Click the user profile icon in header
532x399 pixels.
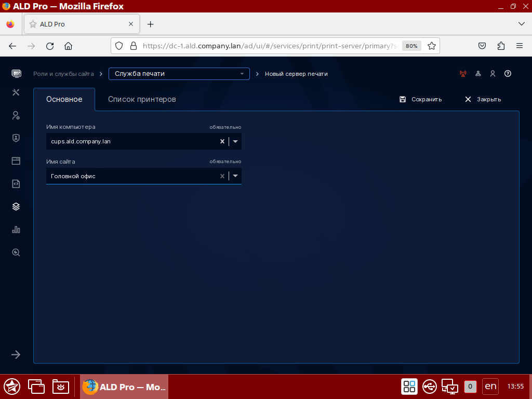pyautogui.click(x=493, y=74)
